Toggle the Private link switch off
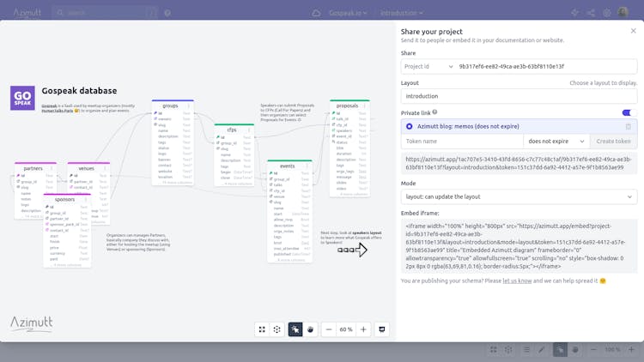This screenshot has width=644, height=362. tap(628, 112)
